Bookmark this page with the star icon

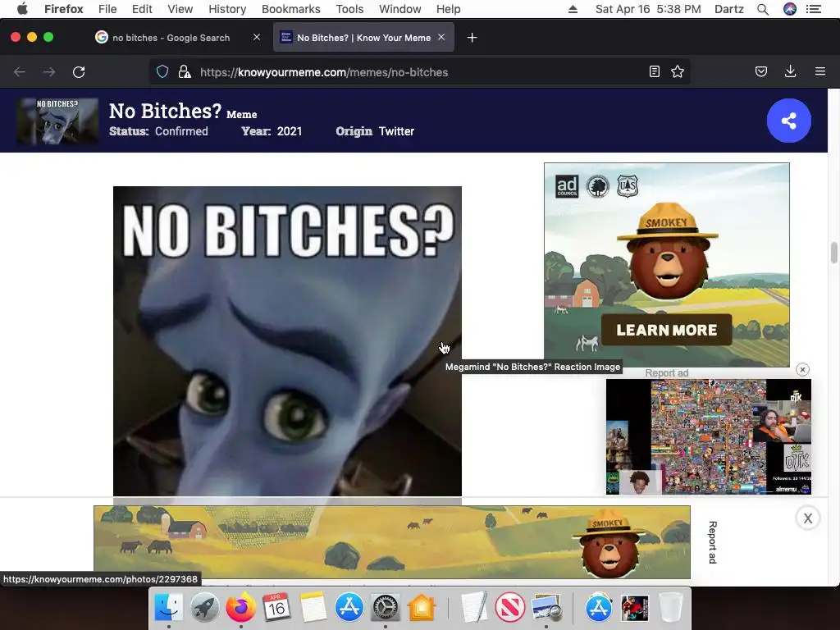(x=678, y=72)
